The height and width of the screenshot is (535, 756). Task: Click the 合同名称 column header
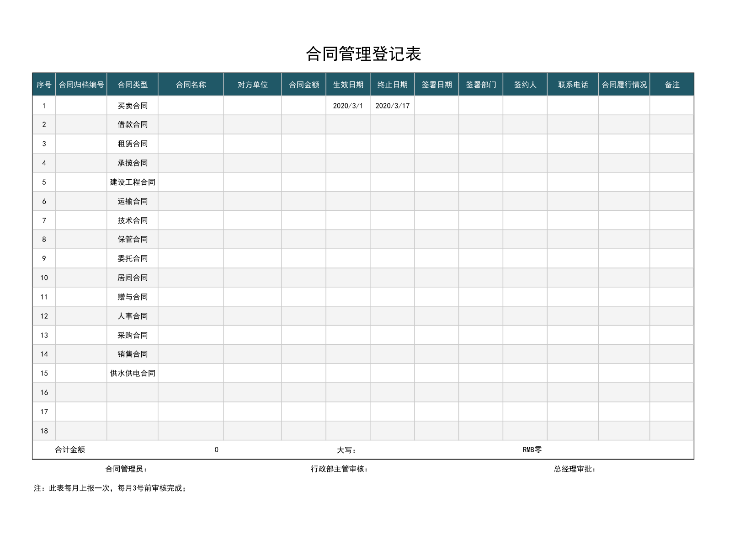tap(191, 85)
